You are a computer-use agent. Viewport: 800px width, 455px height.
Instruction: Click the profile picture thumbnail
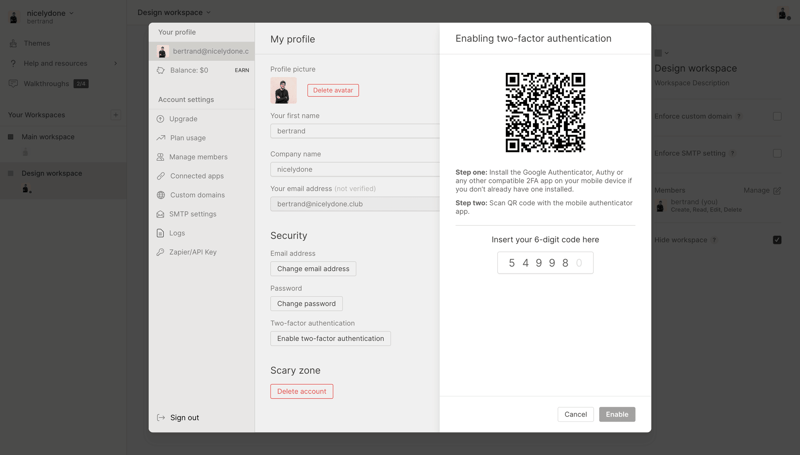(284, 91)
